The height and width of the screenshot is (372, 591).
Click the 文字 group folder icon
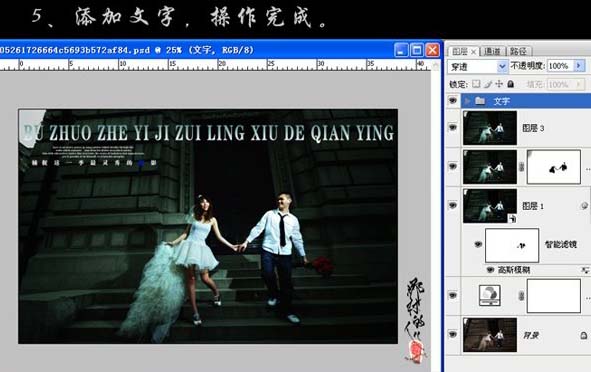480,101
